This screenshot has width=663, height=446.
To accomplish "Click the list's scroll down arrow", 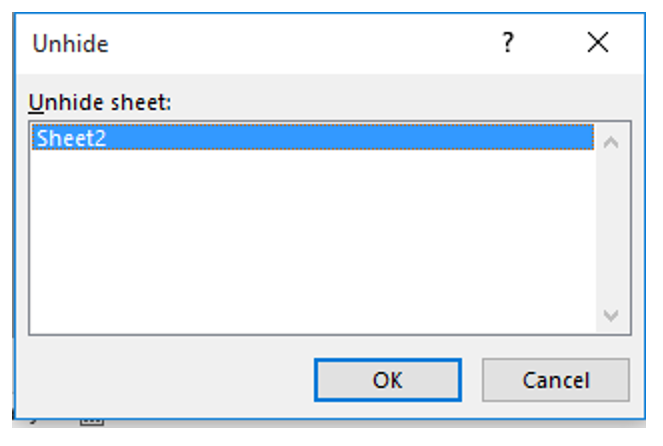I will coord(611,315).
